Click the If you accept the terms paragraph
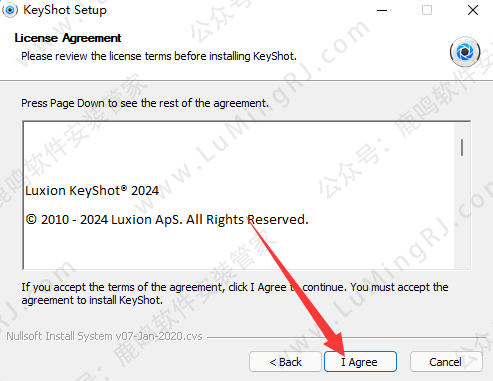 235,293
